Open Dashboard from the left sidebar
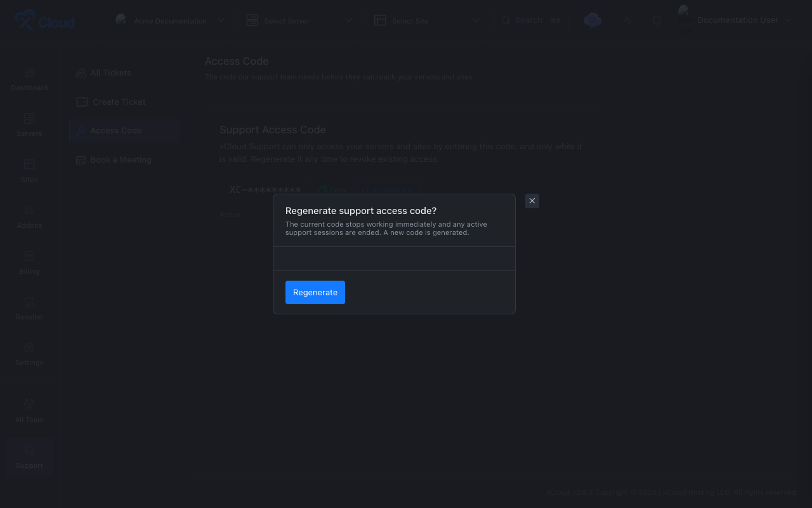Viewport: 812px width, 508px height. tap(29, 80)
